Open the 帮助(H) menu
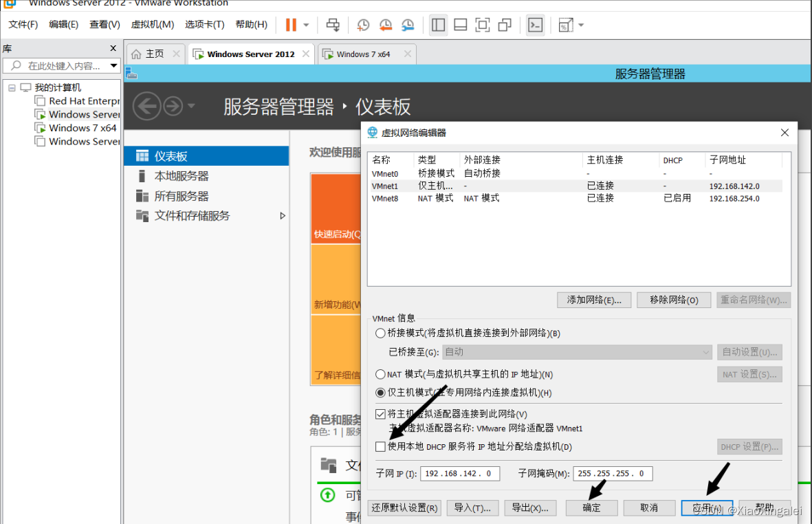The image size is (812, 524). click(251, 24)
